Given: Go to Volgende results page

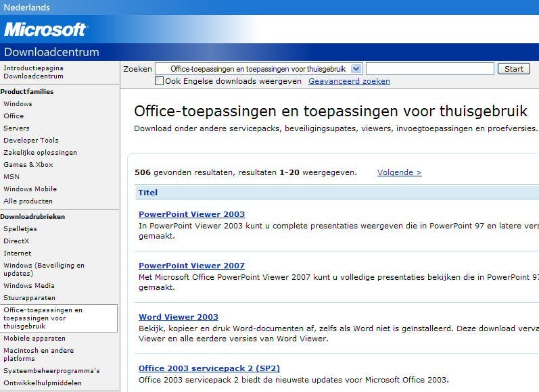Looking at the screenshot, I should pos(400,172).
